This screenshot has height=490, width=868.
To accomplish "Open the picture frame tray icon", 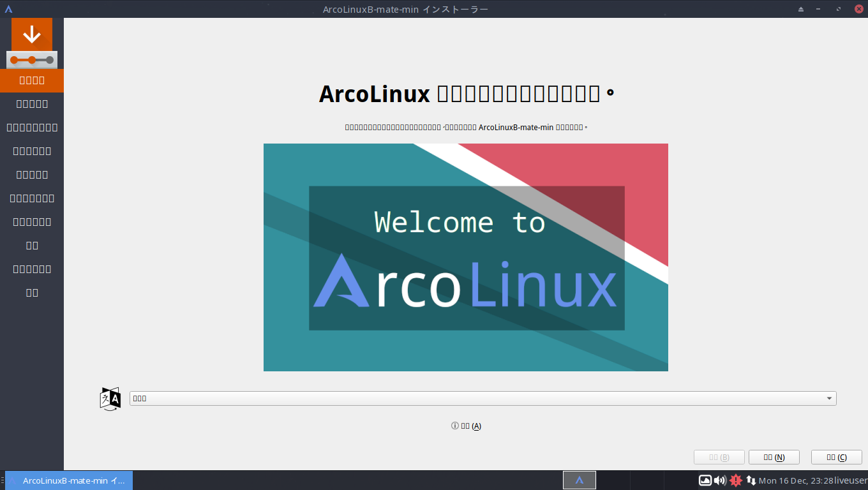I will 705,480.
